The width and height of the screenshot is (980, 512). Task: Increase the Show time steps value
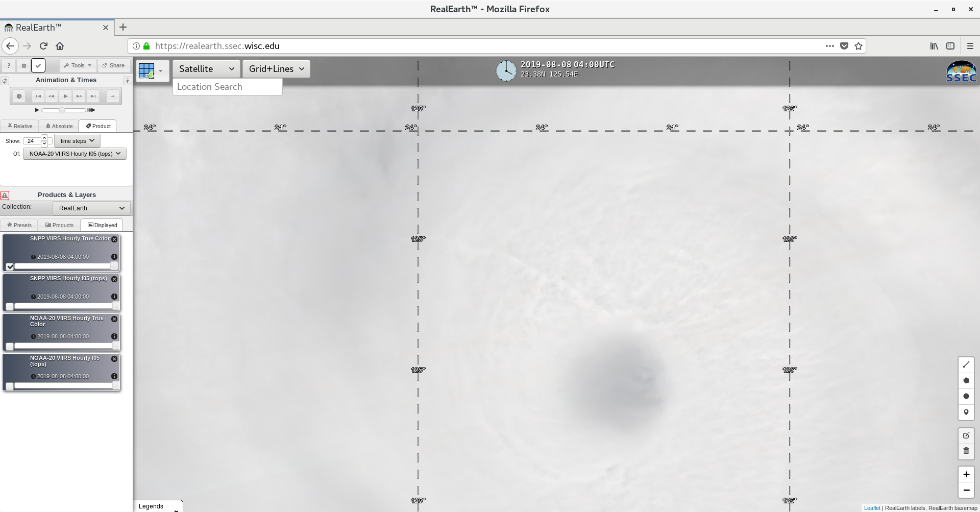click(x=44, y=138)
